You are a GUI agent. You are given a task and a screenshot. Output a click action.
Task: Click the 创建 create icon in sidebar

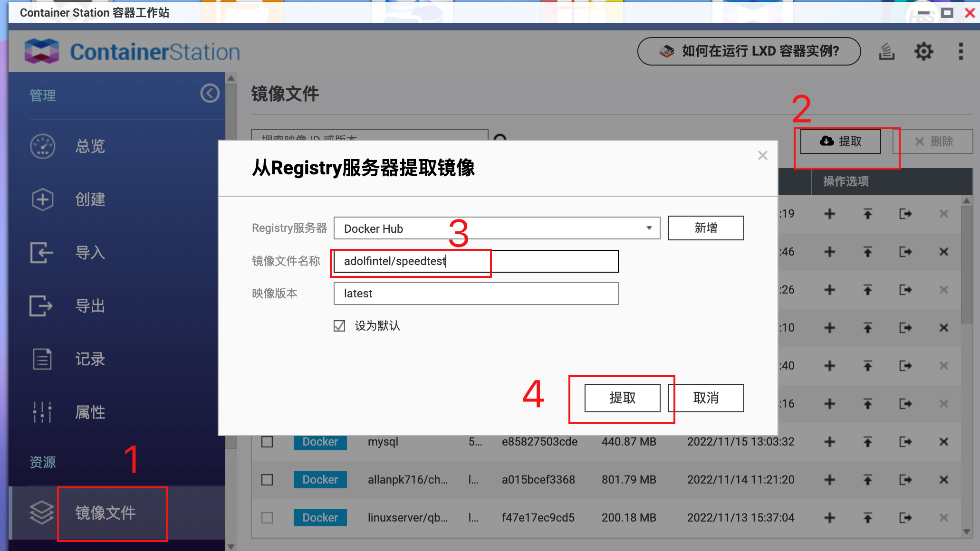42,199
